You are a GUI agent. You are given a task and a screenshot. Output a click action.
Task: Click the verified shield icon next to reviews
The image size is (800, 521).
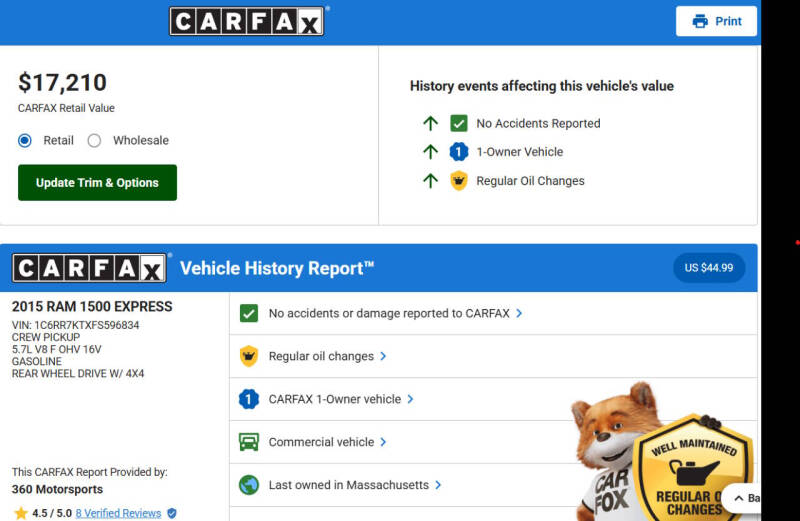(172, 513)
